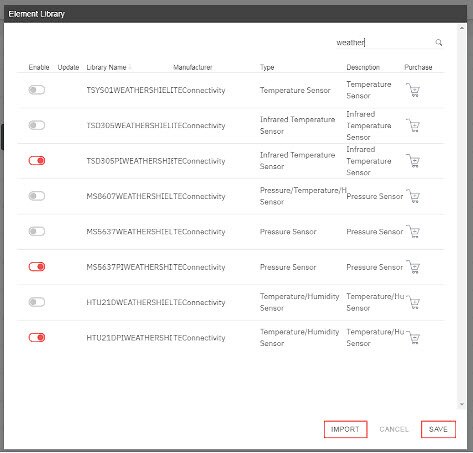The width and height of the screenshot is (473, 453).
Task: Click 'Pressure Sensor' type in MS5637WEATHERSHIELD row
Action: (288, 232)
